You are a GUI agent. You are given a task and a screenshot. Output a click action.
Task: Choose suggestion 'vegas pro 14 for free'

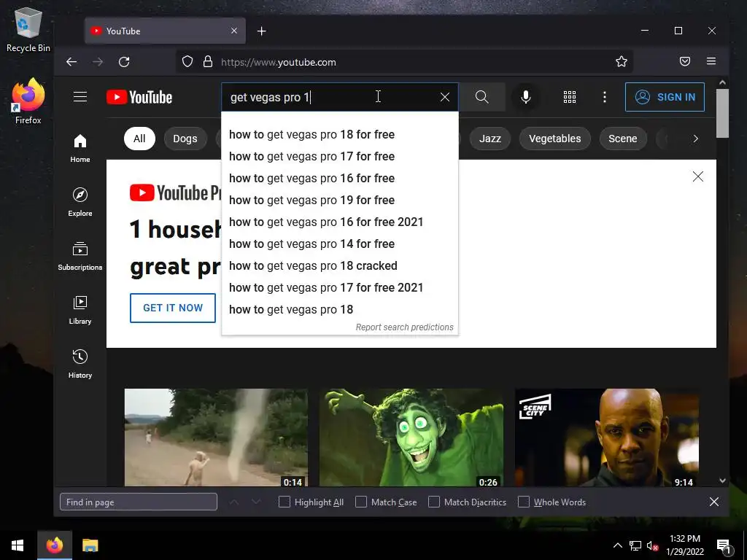point(340,244)
